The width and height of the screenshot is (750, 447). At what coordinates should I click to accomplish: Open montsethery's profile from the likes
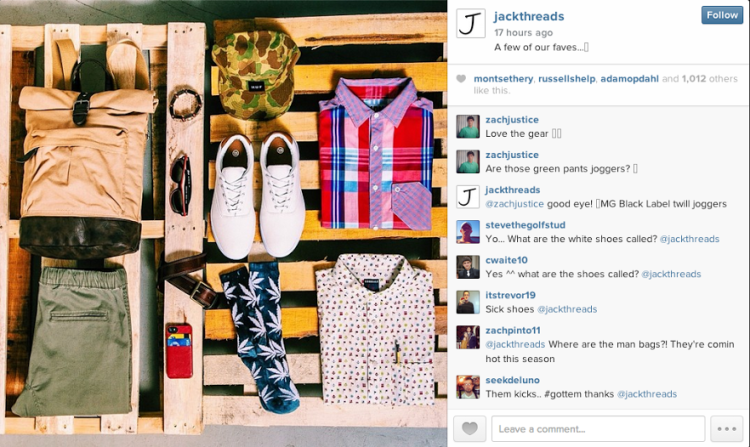click(x=503, y=79)
